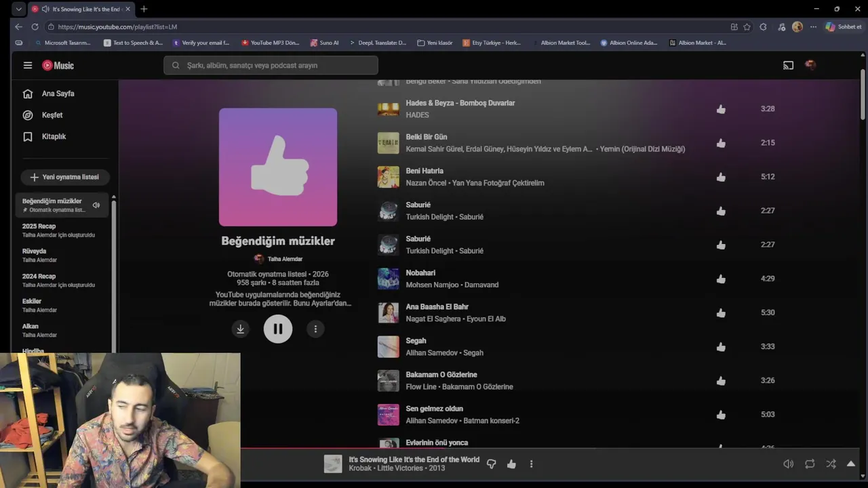Bookmark this page with the star icon
Image resolution: width=868 pixels, height=488 pixels.
tap(747, 27)
